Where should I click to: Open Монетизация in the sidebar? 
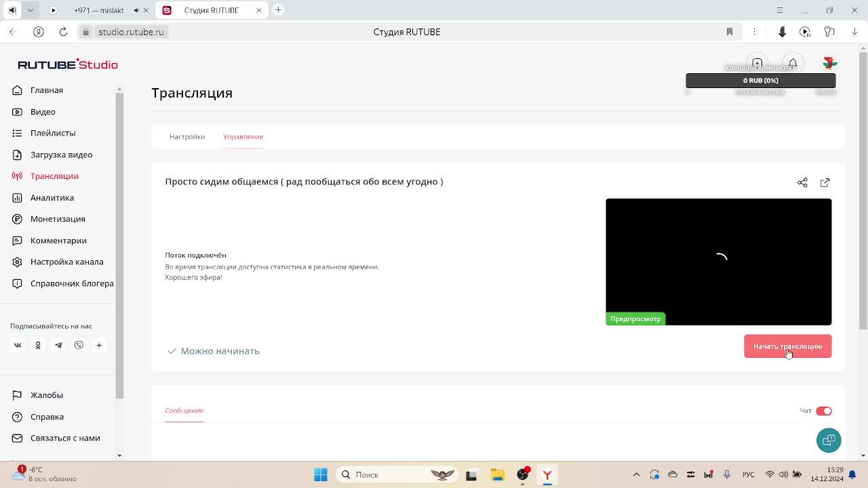point(58,219)
